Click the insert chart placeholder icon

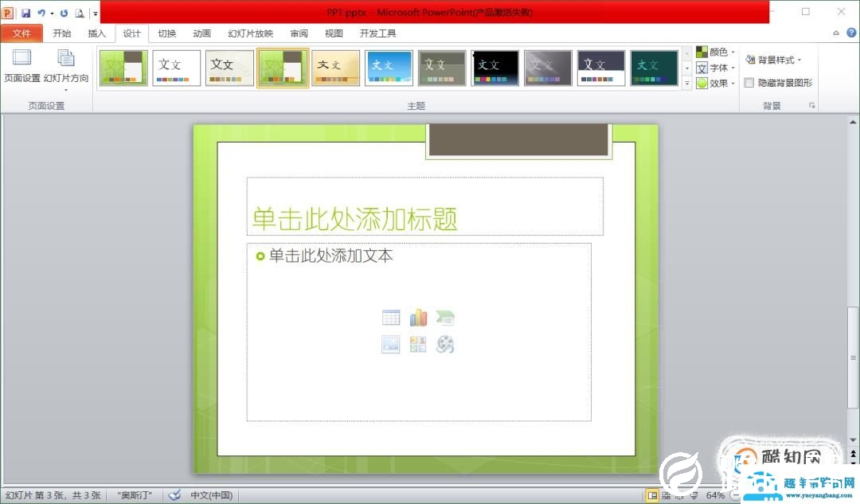click(418, 318)
